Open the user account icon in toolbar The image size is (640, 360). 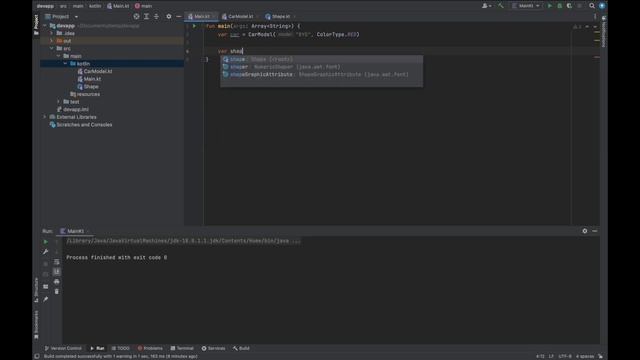pos(486,6)
